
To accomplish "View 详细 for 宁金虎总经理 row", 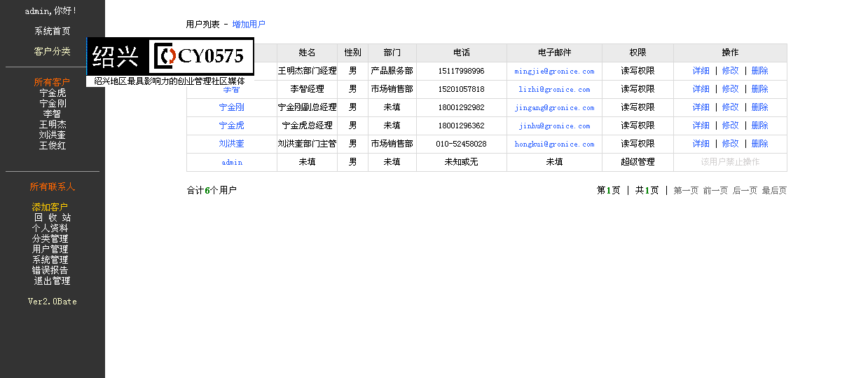I will pos(701,126).
